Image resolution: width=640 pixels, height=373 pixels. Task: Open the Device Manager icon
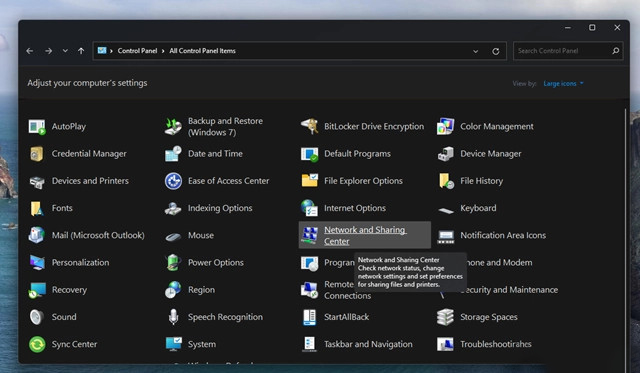click(x=445, y=154)
